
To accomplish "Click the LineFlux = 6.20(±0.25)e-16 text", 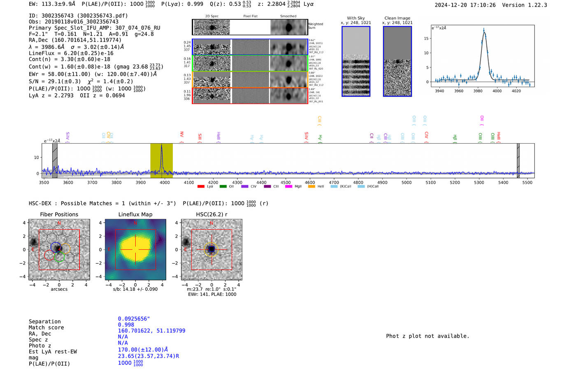I will (71, 53).
